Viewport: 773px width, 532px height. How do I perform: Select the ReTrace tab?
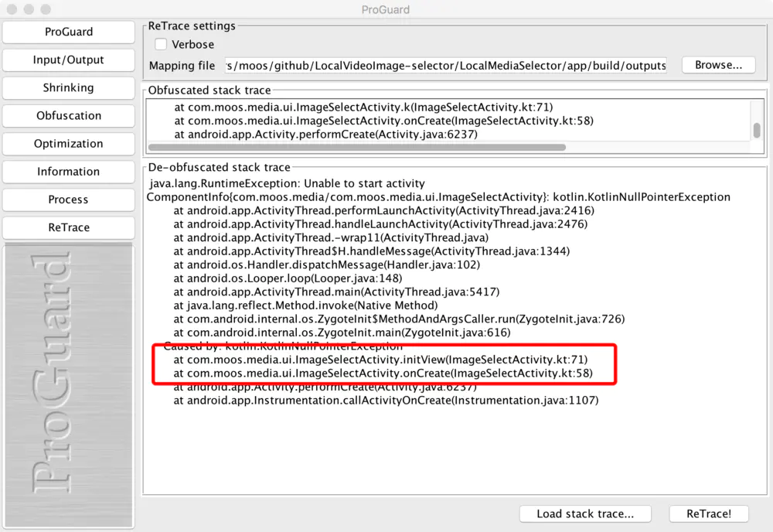pyautogui.click(x=69, y=228)
